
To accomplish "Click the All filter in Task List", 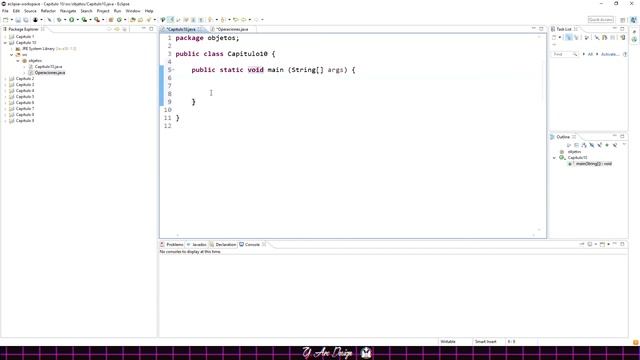I will pyautogui.click(x=590, y=54).
